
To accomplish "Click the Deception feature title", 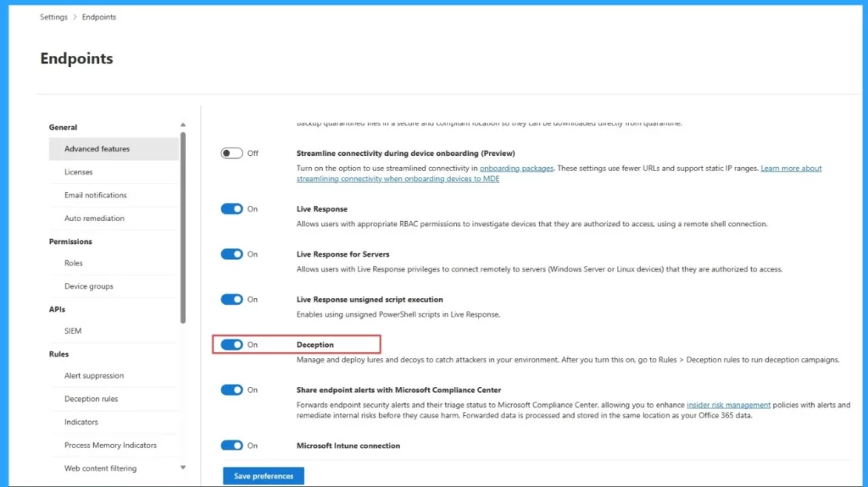I will coord(315,345).
